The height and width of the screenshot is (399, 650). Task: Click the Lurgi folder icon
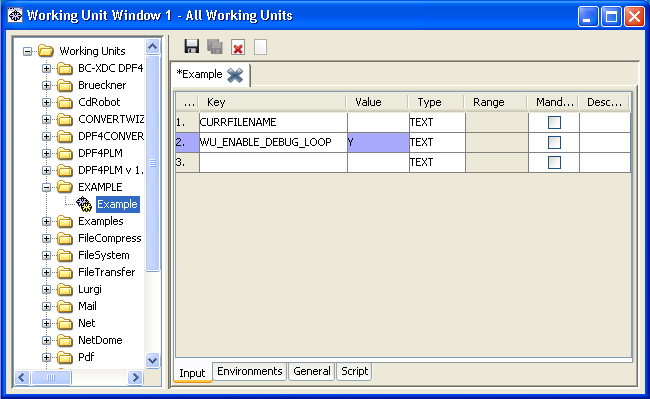click(65, 289)
